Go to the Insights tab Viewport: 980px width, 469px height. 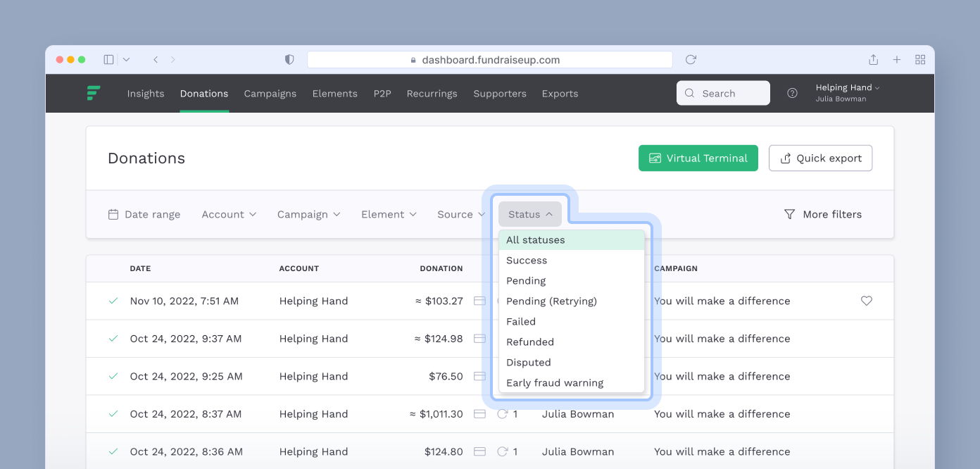pos(146,93)
